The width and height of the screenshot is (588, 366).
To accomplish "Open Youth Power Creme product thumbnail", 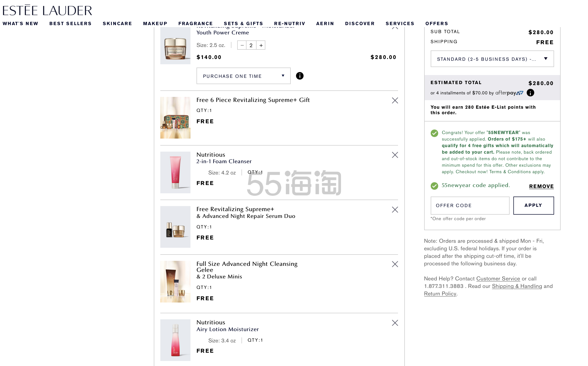I will [175, 46].
